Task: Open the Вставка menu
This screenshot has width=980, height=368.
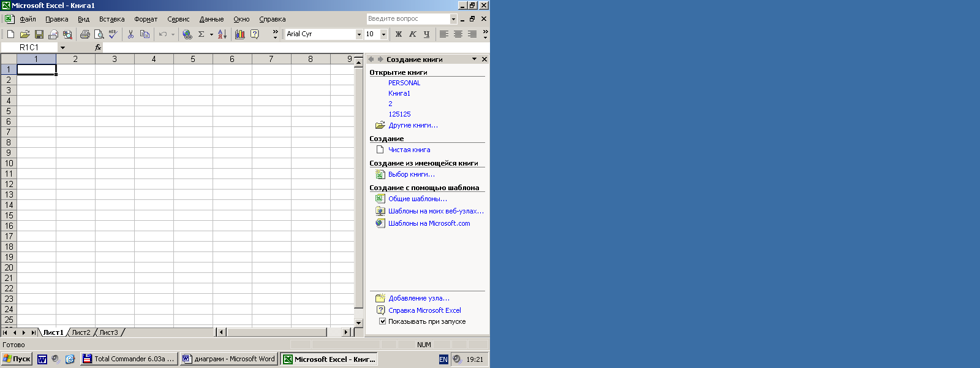Action: (111, 19)
